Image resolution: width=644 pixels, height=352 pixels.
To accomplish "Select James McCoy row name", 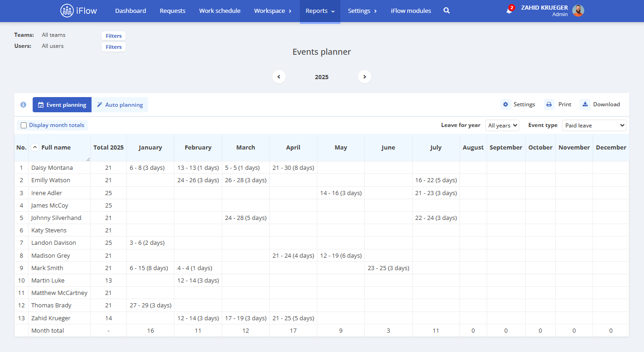I will tap(50, 206).
